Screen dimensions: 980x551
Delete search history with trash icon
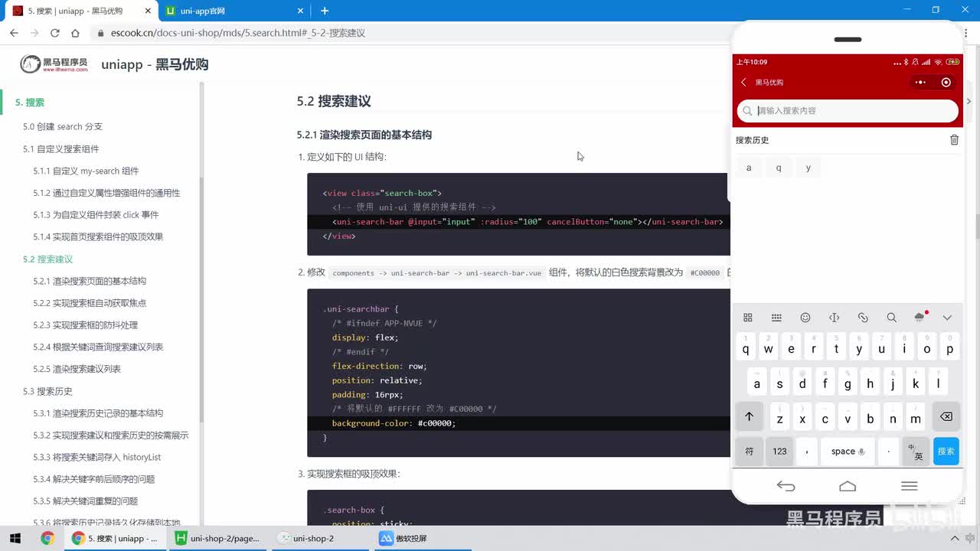click(x=954, y=140)
